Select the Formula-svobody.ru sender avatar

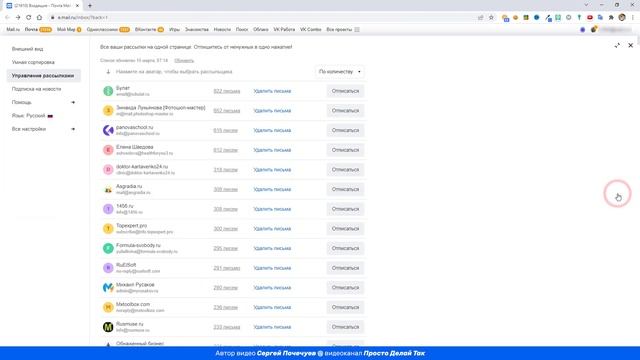click(x=108, y=248)
